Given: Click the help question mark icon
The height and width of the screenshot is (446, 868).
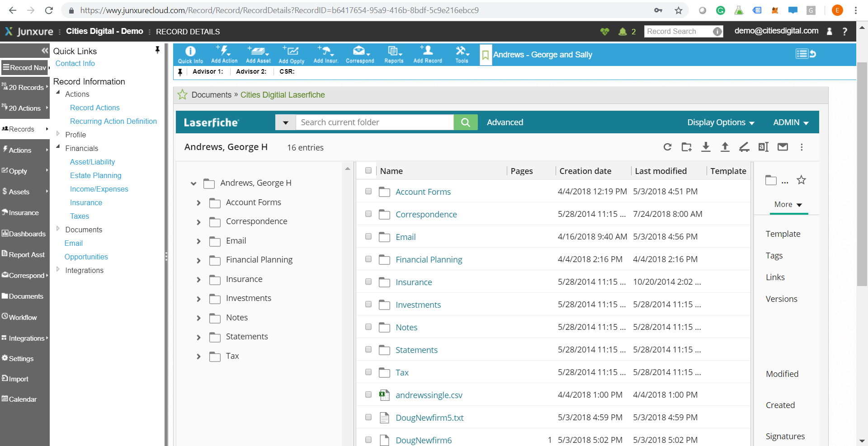Looking at the screenshot, I should click(x=844, y=31).
